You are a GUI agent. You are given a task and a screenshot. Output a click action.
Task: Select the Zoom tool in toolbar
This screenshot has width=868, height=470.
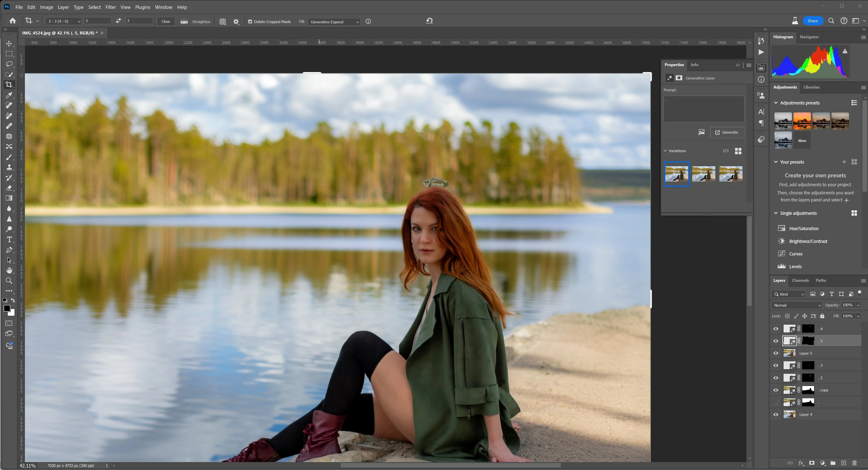pyautogui.click(x=9, y=281)
